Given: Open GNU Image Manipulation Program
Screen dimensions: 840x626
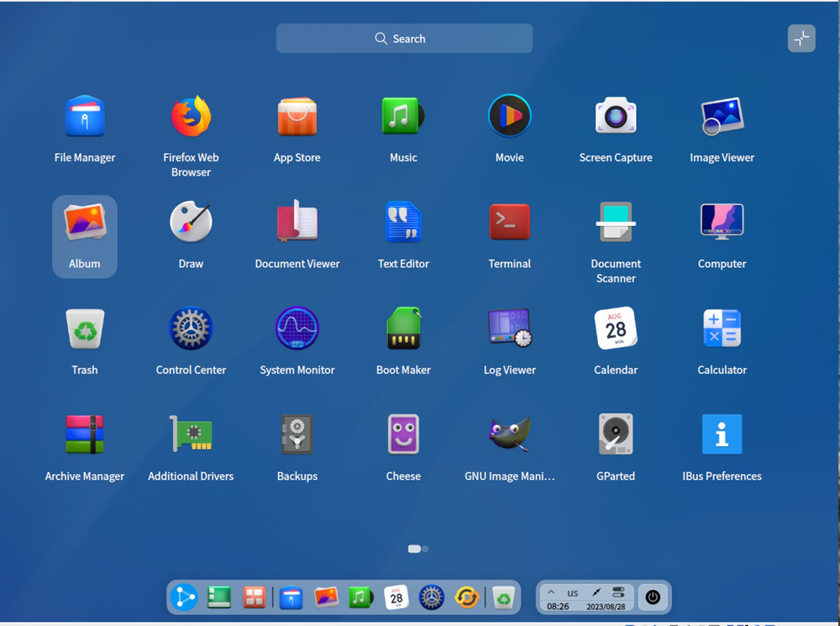Looking at the screenshot, I should click(x=509, y=435).
